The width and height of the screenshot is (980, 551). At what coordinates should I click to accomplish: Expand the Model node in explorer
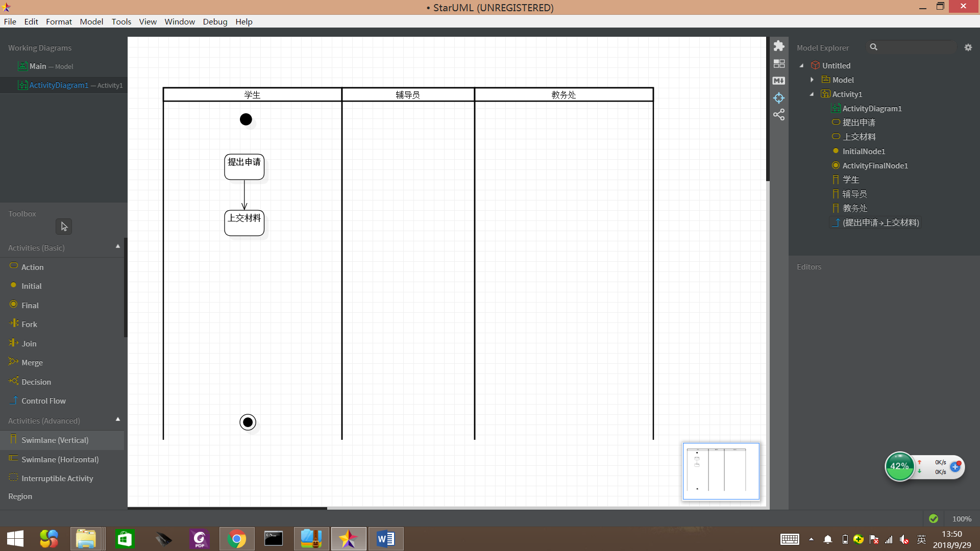coord(812,80)
